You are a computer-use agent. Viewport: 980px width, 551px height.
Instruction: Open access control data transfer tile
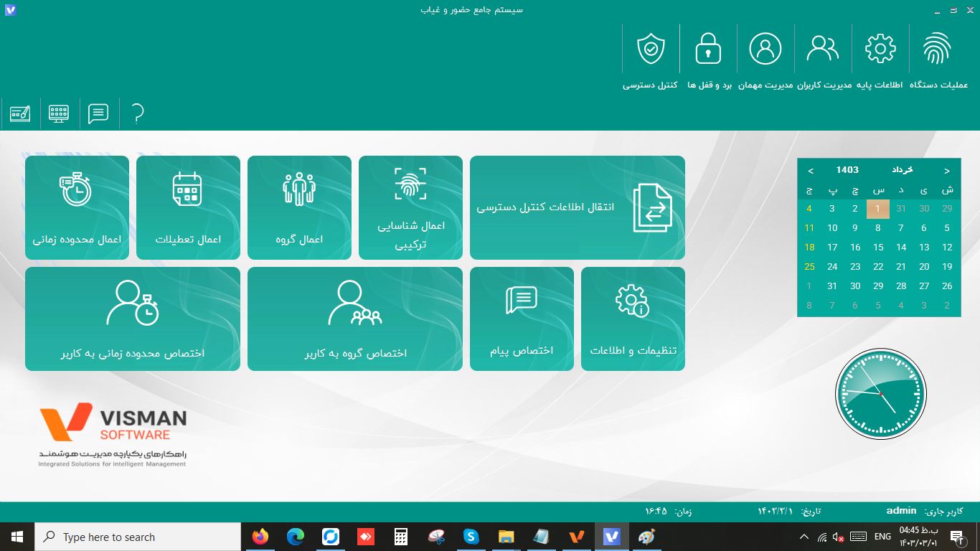[578, 207]
